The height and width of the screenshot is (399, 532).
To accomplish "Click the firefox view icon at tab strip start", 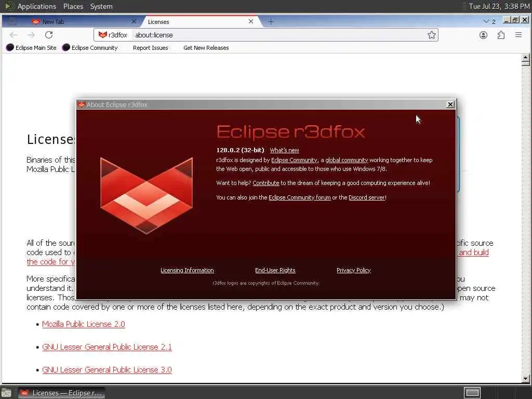I will pos(12,22).
